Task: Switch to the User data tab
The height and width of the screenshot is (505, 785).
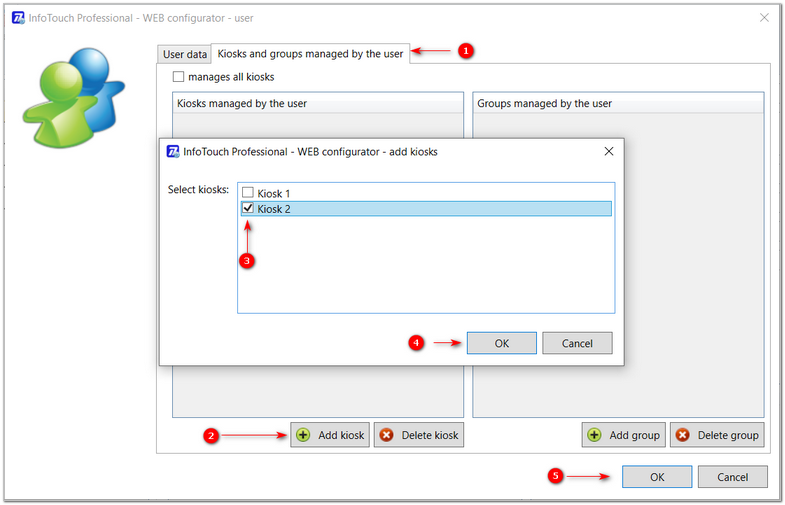Action: click(x=185, y=54)
